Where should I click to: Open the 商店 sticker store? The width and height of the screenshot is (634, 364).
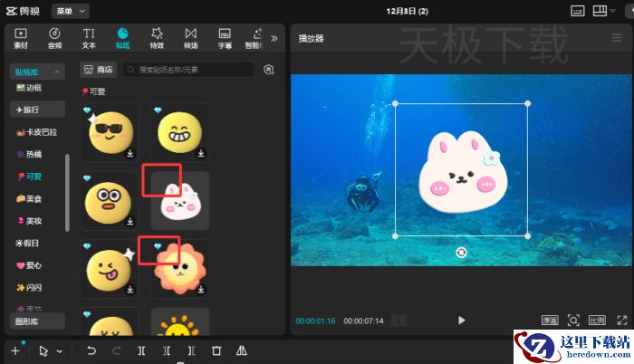(x=98, y=70)
